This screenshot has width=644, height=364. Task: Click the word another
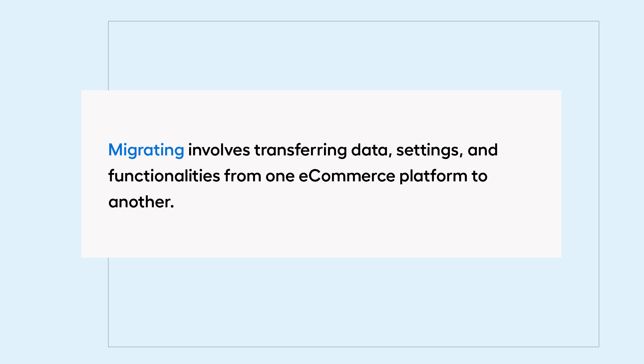coord(140,202)
